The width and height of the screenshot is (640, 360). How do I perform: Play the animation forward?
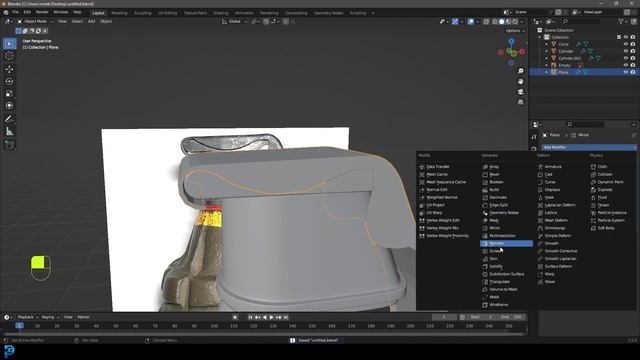(271, 317)
